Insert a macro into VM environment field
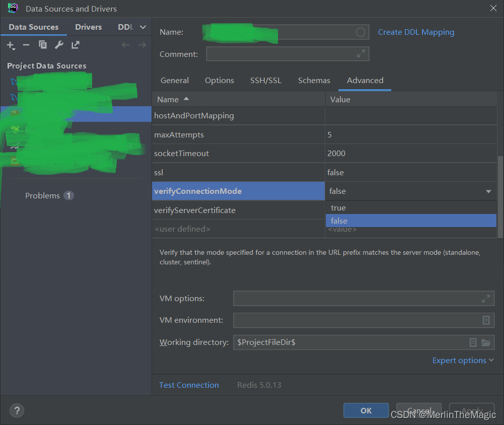504x425 pixels. click(485, 320)
